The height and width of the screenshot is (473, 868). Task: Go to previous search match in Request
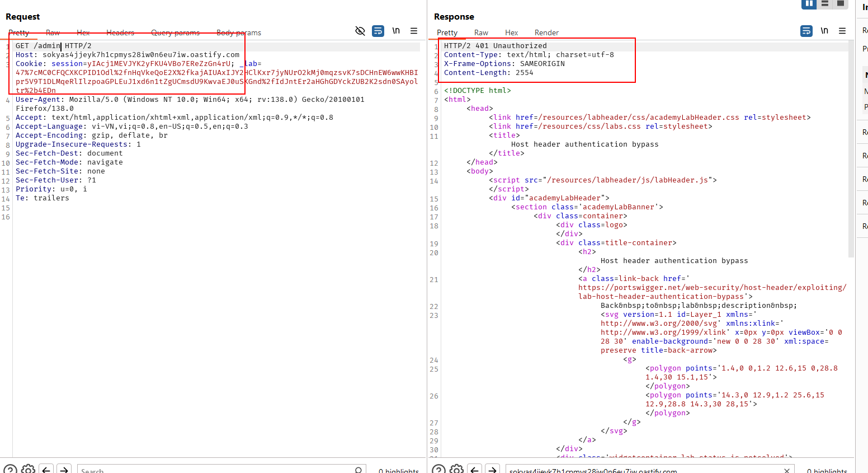click(x=46, y=470)
